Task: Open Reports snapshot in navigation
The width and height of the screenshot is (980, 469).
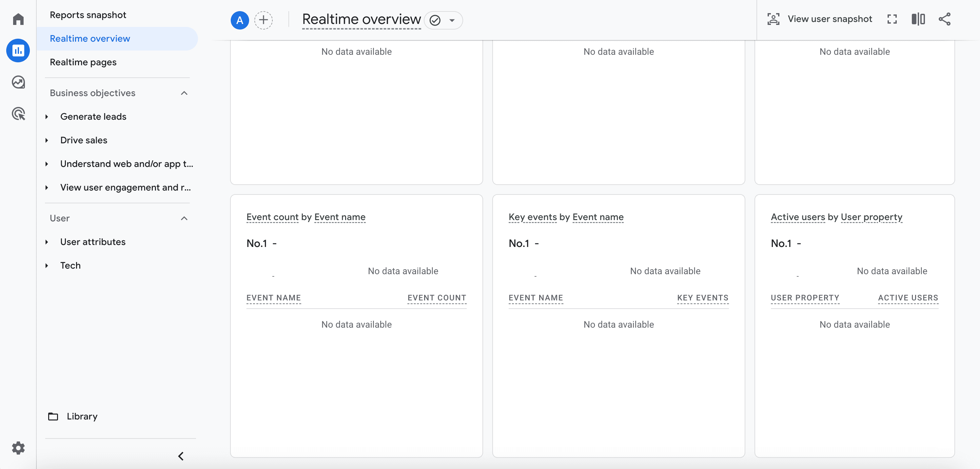Action: pos(88,15)
